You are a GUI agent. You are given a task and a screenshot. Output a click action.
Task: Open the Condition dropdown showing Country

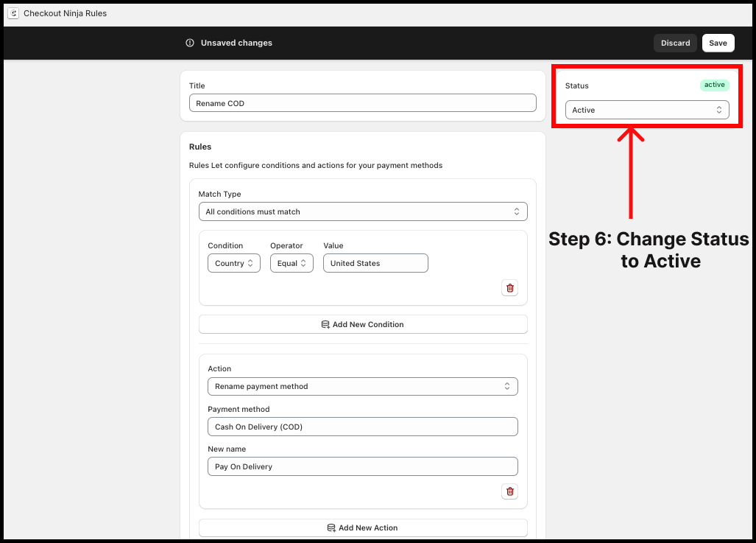coord(233,263)
